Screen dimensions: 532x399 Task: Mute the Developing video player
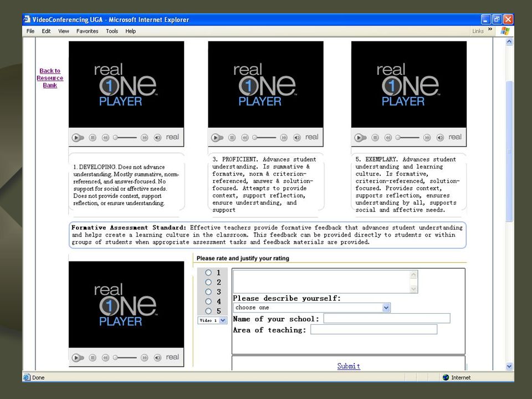(x=157, y=137)
